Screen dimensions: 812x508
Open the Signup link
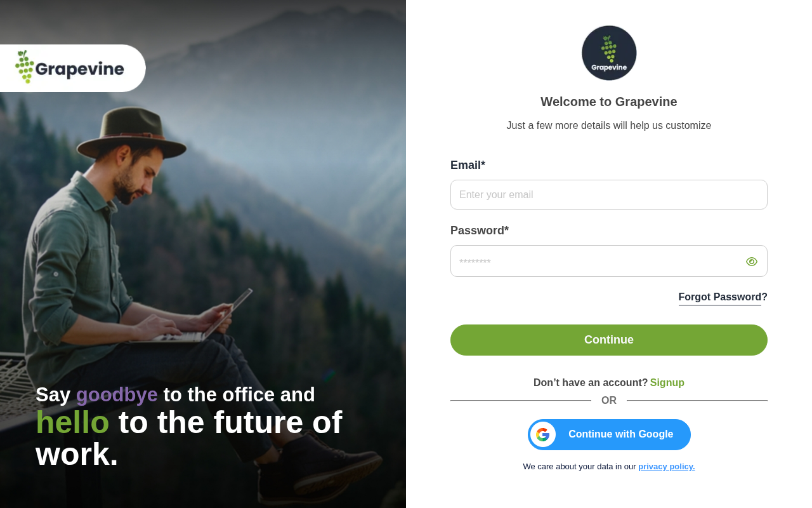click(667, 382)
